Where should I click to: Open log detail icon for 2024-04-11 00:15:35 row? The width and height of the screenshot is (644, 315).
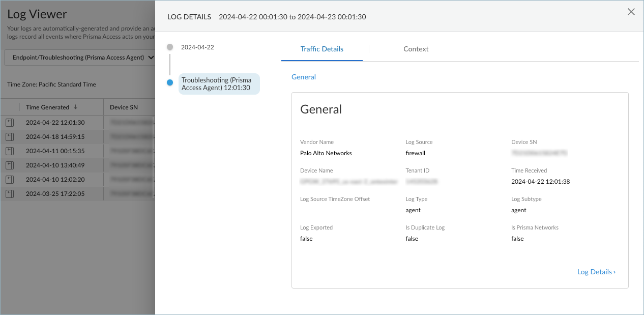[10, 151]
